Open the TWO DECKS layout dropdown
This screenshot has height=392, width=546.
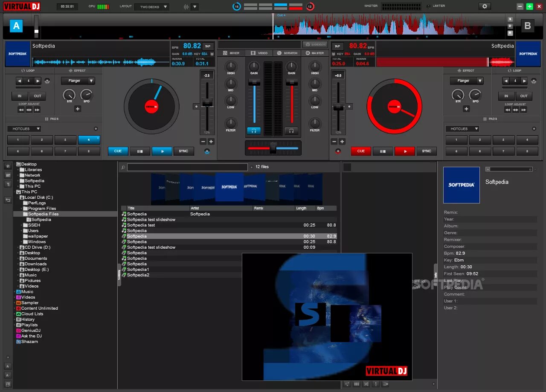(151, 6)
